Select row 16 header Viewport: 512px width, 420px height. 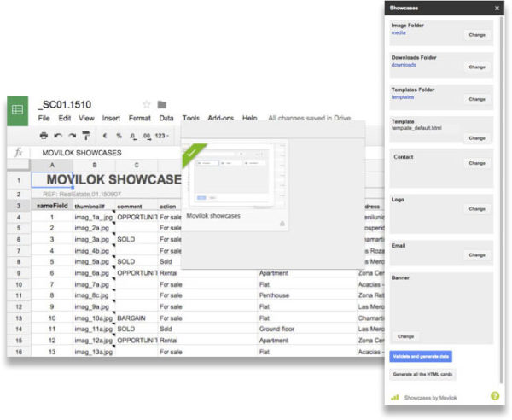point(19,352)
